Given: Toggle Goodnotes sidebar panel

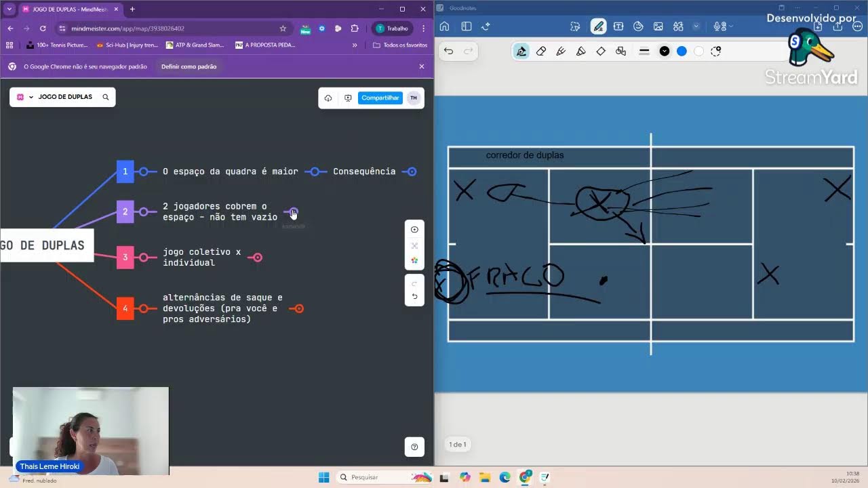Looking at the screenshot, I should (x=467, y=26).
